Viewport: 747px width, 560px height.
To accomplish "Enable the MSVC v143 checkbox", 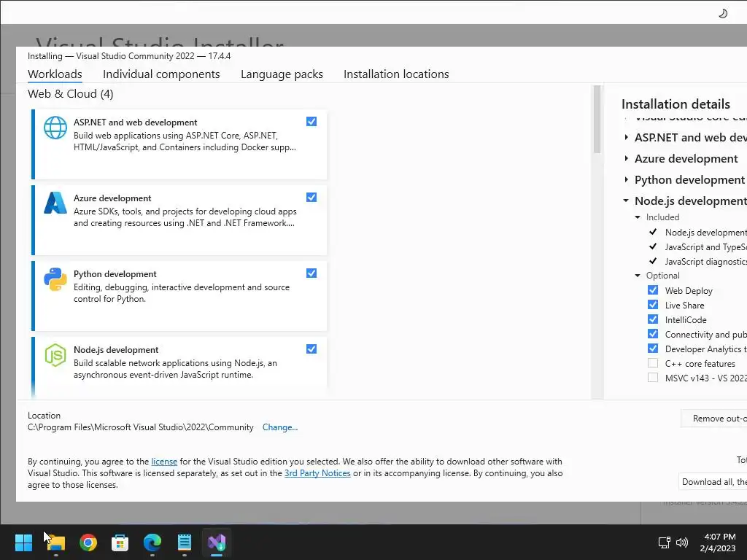I will (653, 378).
